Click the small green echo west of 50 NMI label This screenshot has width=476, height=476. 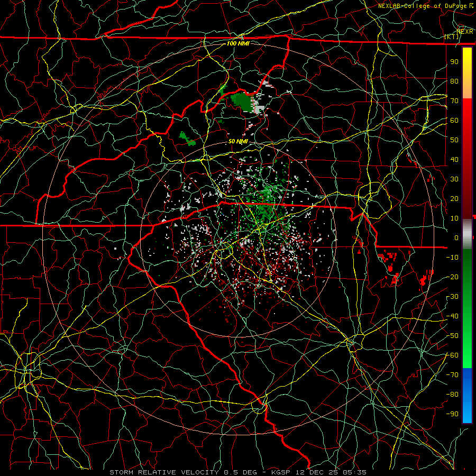pos(187,139)
